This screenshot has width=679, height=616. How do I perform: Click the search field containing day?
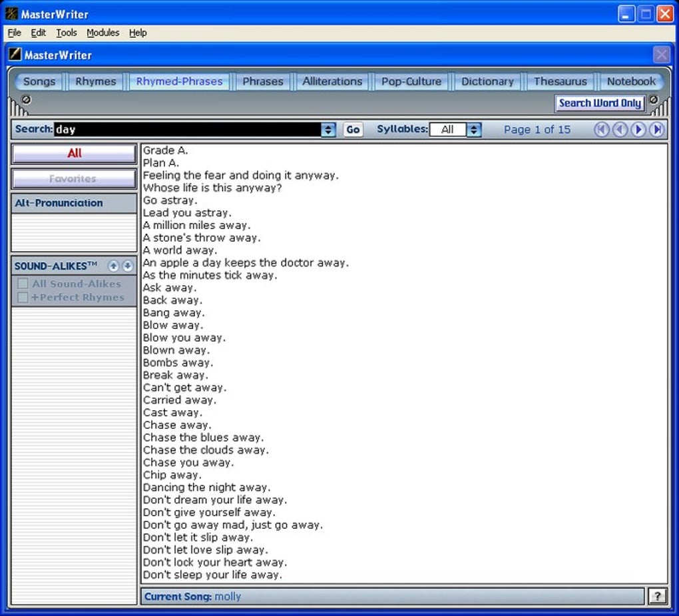coord(188,129)
